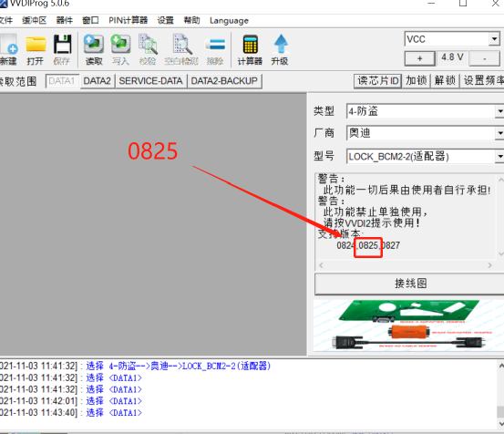The height and width of the screenshot is (434, 504).
Task: Expand the VCC dropdown
Action: (494, 39)
